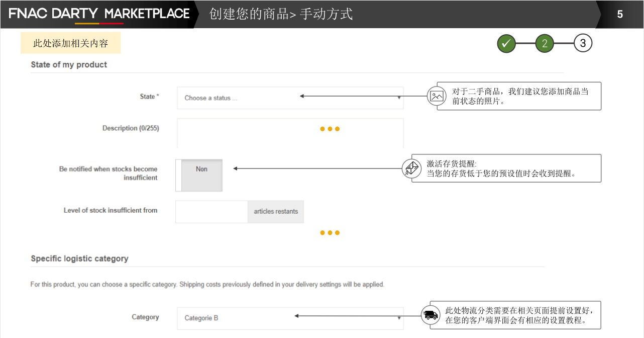Click the FNAC DARTY Marketplace logo

pyautogui.click(x=99, y=14)
